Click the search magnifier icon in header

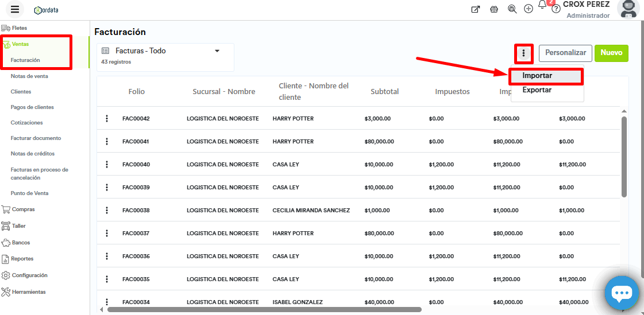(x=512, y=9)
